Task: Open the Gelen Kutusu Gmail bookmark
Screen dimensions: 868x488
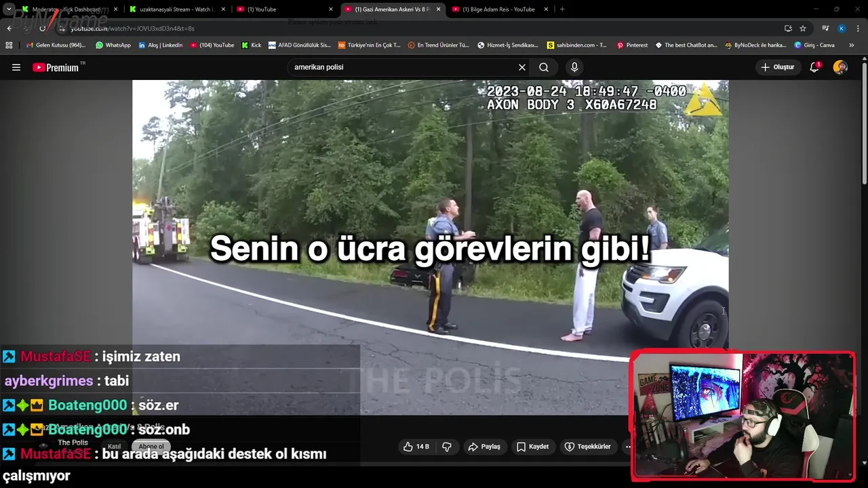Action: 56,45
